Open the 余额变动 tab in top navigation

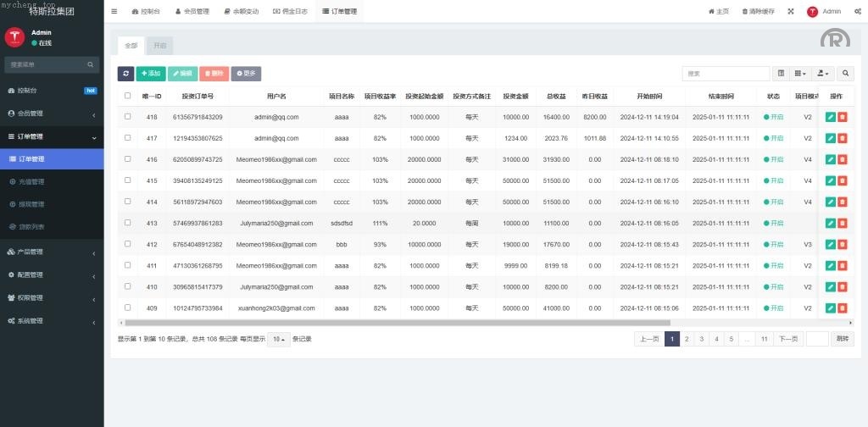point(240,11)
